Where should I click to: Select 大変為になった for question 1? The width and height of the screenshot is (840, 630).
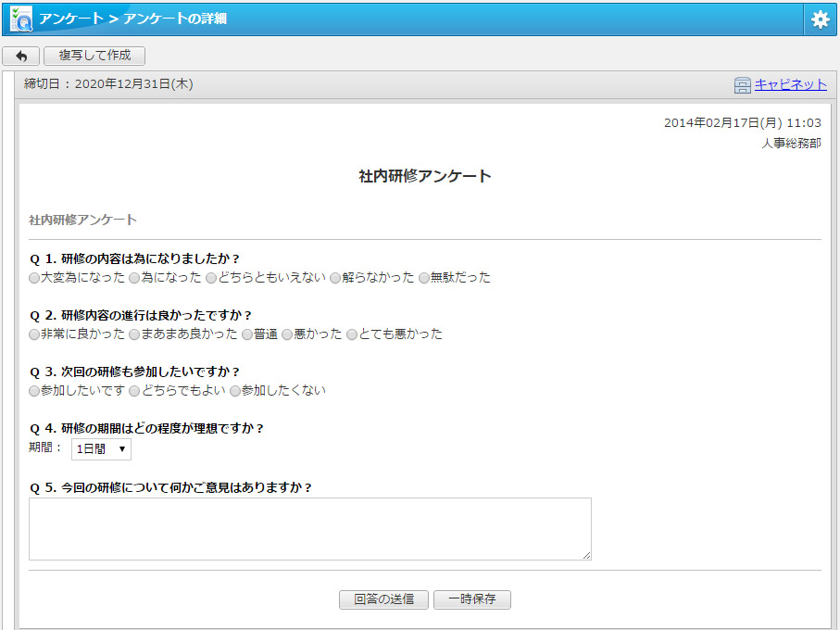(34, 278)
